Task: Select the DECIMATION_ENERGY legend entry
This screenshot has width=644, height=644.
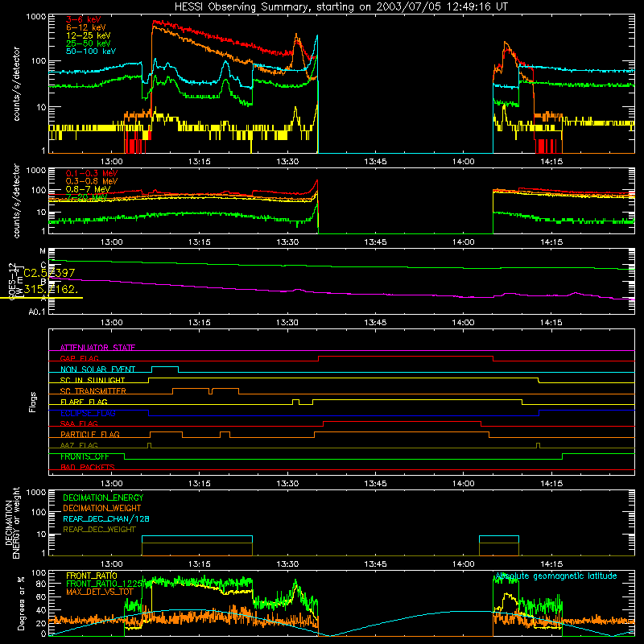Action: click(103, 497)
